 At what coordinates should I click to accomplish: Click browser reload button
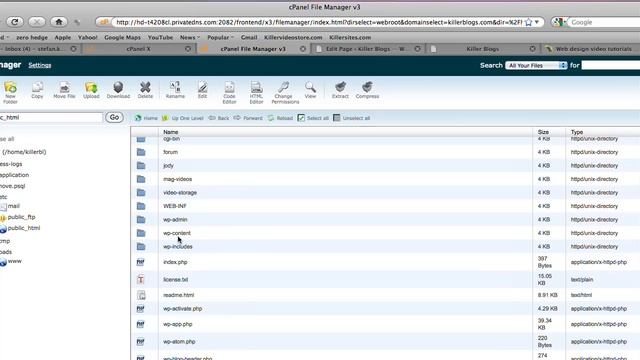14,22
